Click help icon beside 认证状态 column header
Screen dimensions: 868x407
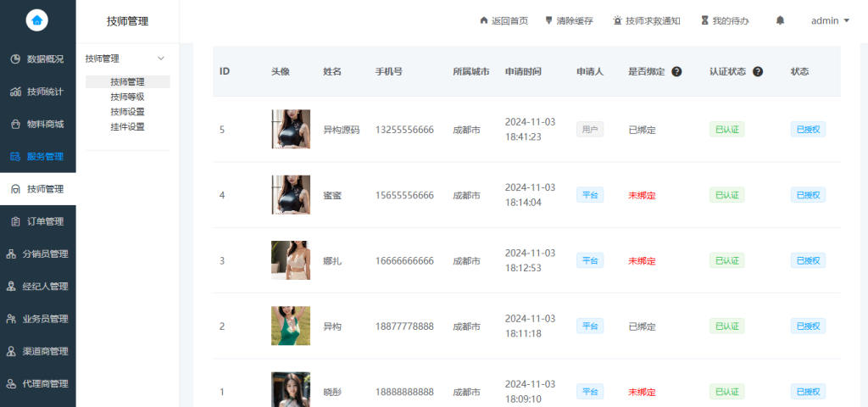coord(758,71)
